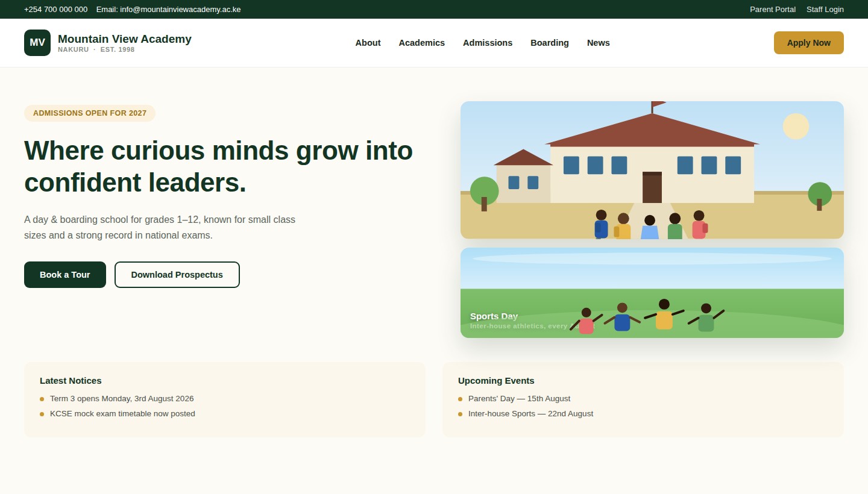The height and width of the screenshot is (494, 868).
Task: Click the Sports Day caption text
Action: tap(494, 316)
